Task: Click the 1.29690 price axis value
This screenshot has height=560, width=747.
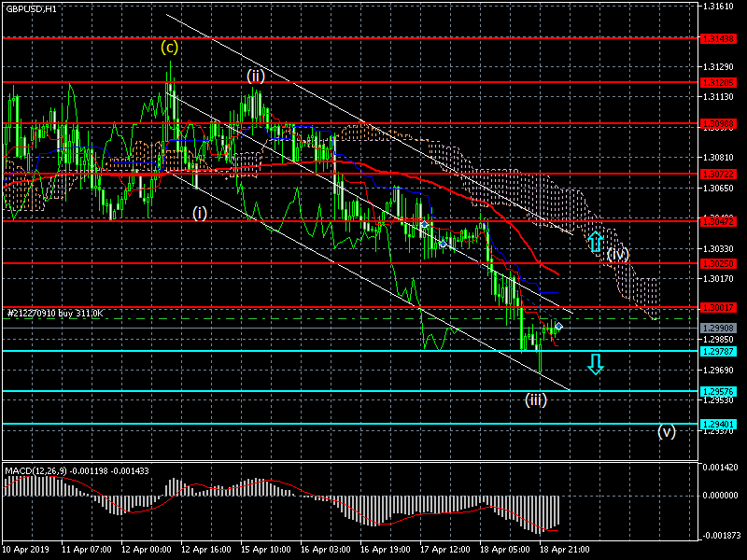Action: tap(718, 370)
